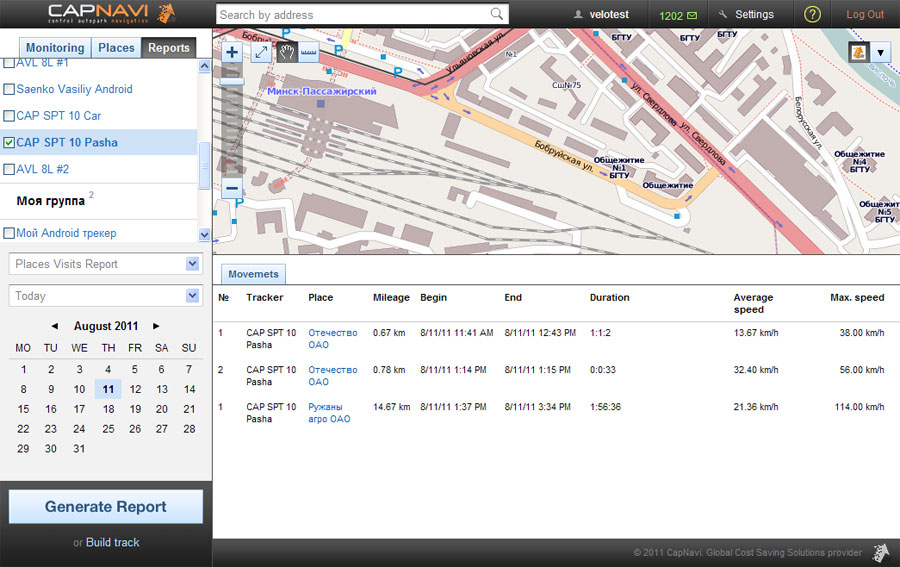Click Log Out

(865, 14)
